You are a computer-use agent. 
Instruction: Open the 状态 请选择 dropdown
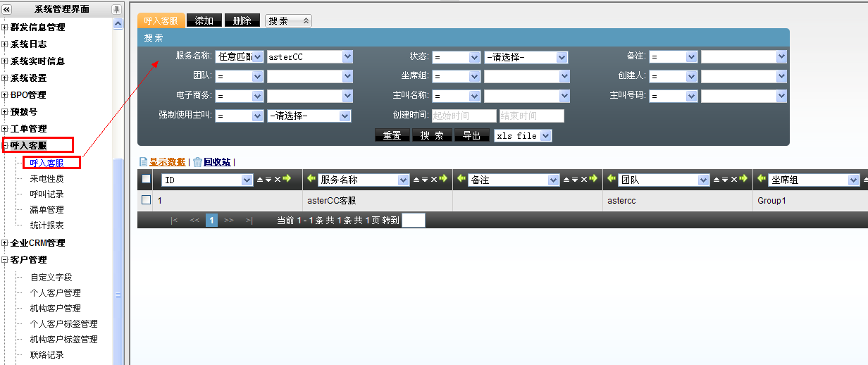[526, 57]
